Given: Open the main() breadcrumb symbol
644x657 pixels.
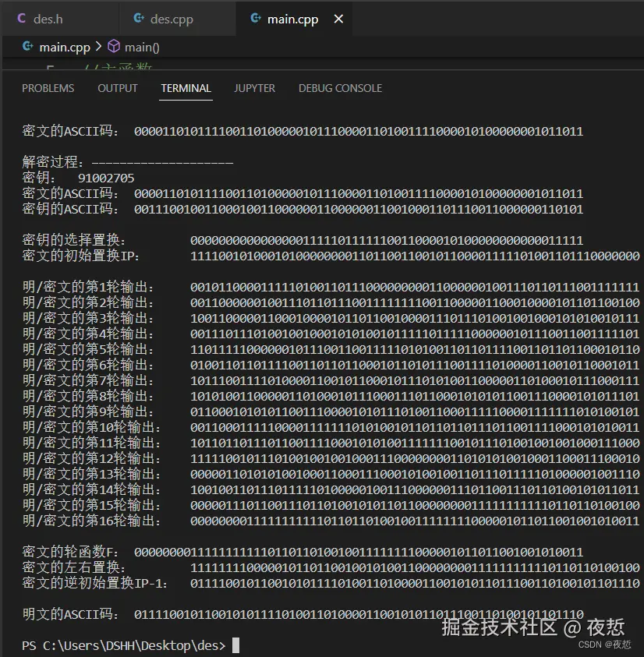Looking at the screenshot, I should pos(142,48).
